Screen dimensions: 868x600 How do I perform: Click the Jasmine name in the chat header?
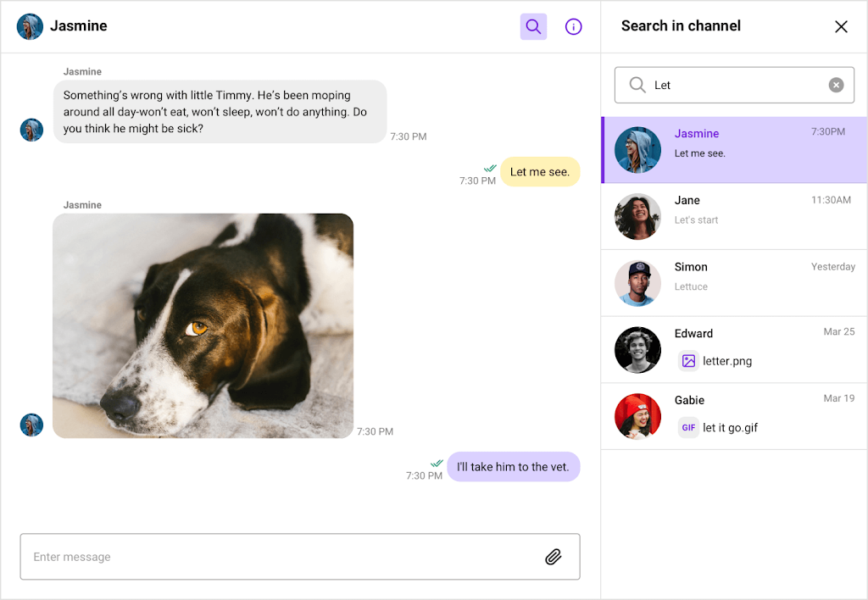click(x=79, y=26)
